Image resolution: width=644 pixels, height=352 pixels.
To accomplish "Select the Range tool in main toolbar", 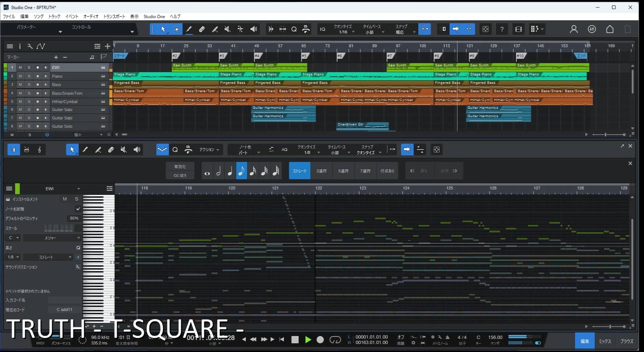I will 176,29.
